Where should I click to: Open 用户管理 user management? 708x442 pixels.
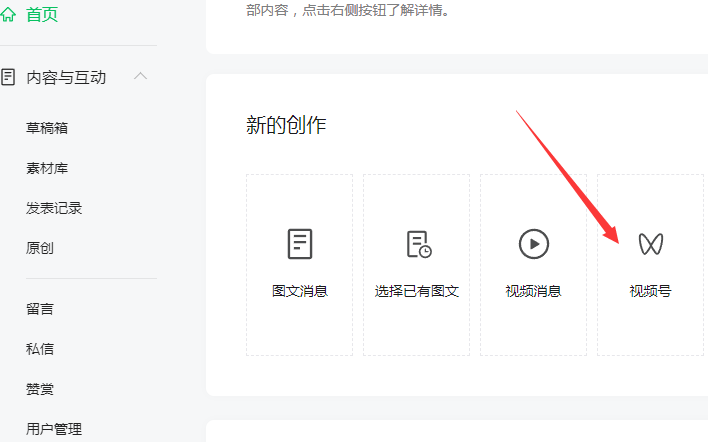click(x=54, y=429)
